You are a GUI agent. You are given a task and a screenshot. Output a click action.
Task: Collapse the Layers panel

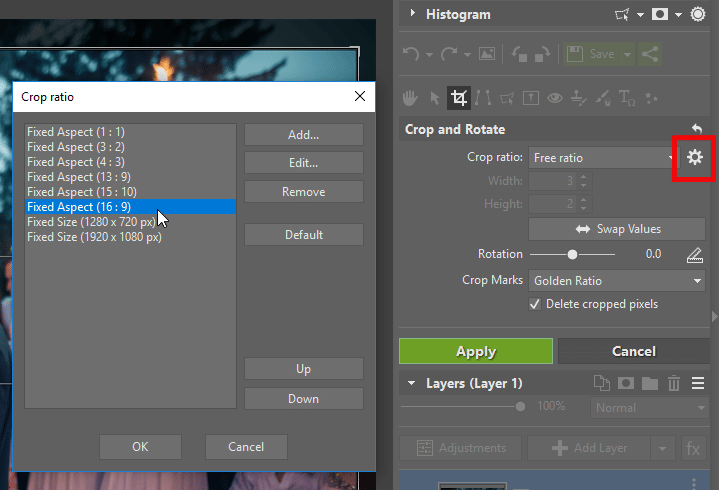(412, 383)
